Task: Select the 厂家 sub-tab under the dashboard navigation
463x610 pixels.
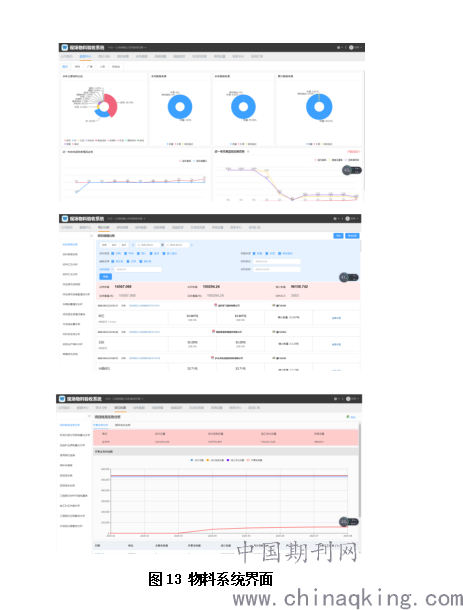Action: point(89,67)
